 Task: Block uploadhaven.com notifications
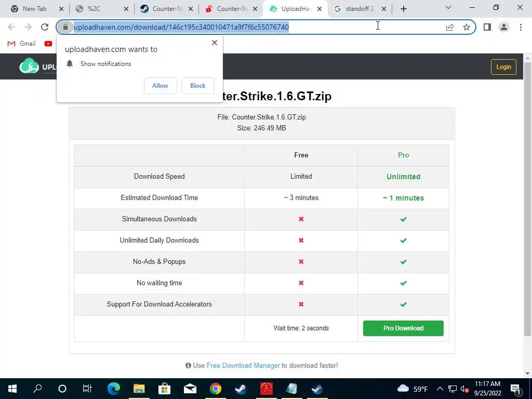pos(198,86)
